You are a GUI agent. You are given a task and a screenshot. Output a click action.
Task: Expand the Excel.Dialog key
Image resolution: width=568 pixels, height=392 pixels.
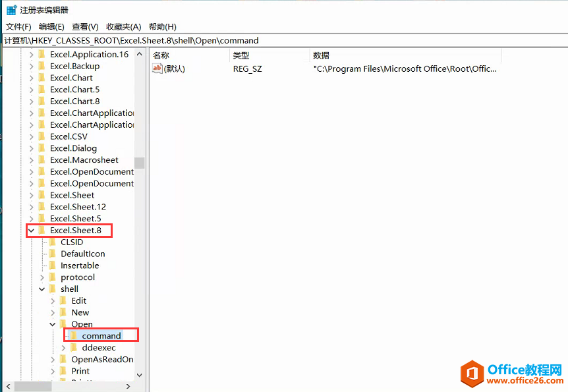[31, 148]
